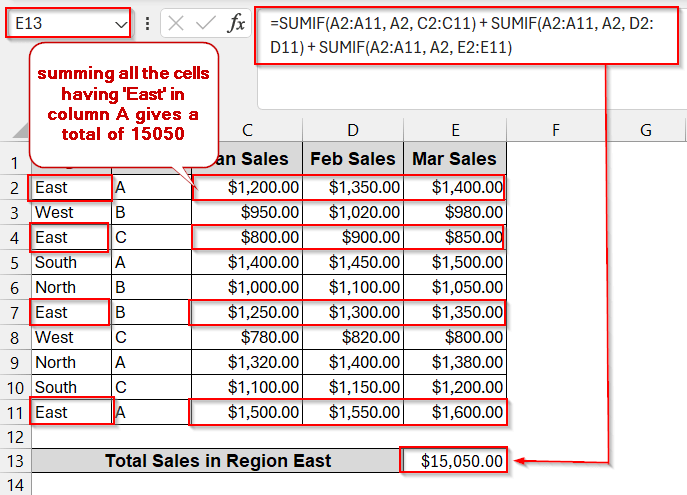This screenshot has width=687, height=495.
Task: Select row 2 header
Action: coord(15,188)
